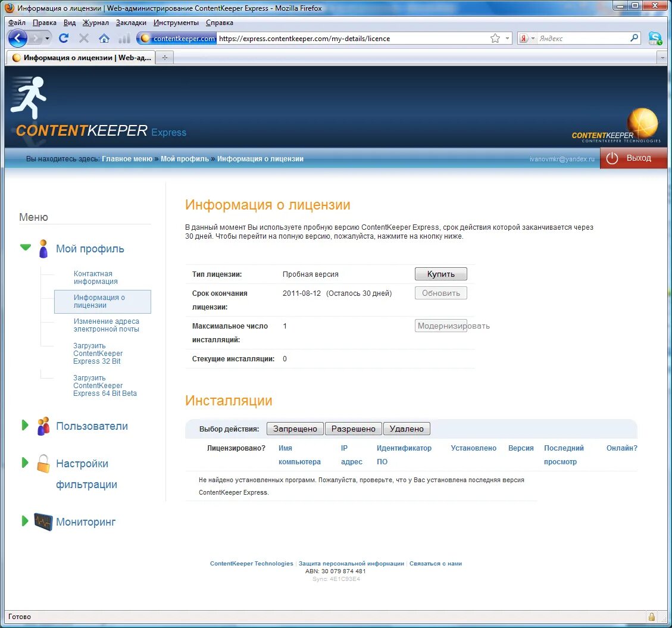Screen dimensions: 672x628
Task: Open the back/forward history dropdown arrow
Action: click(x=47, y=39)
